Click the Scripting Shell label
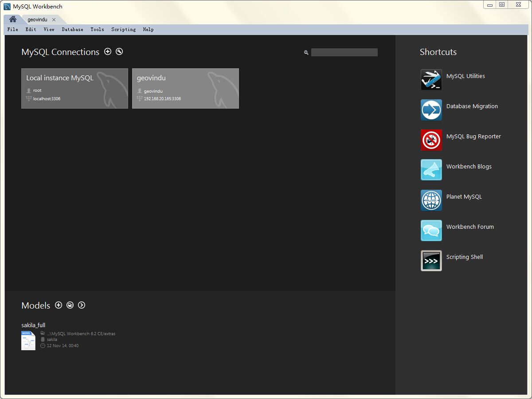Image resolution: width=532 pixels, height=399 pixels. coord(465,257)
